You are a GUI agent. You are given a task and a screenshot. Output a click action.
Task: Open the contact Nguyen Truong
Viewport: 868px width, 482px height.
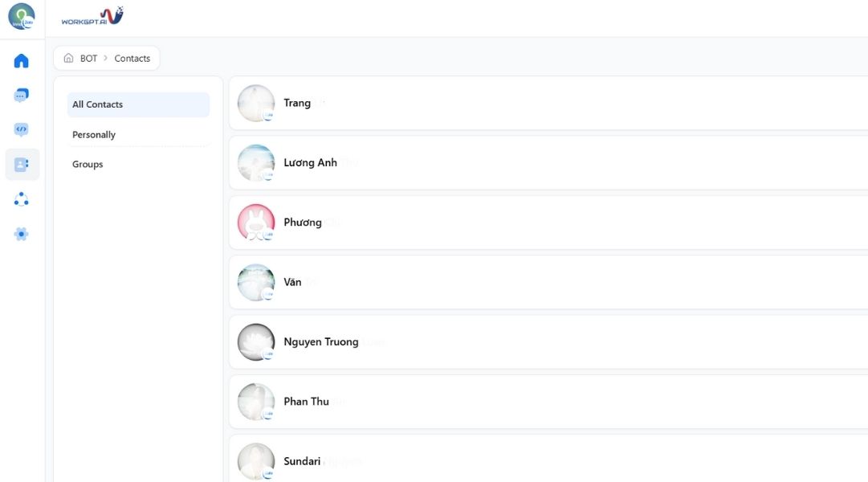coord(320,341)
